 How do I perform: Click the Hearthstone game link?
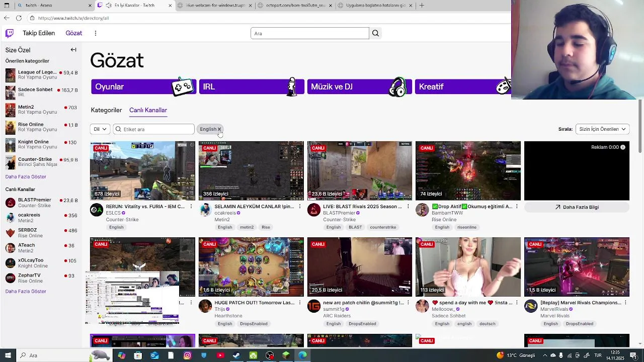coord(228,316)
